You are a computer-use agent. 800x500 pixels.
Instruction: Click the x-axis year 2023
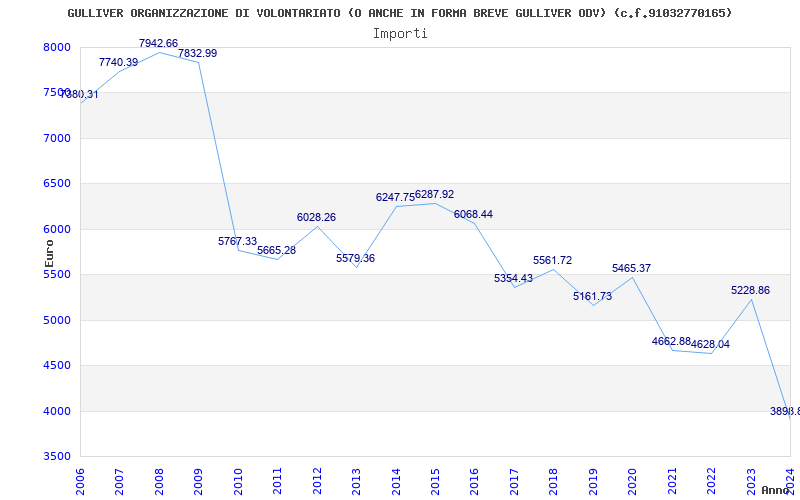[x=751, y=482]
